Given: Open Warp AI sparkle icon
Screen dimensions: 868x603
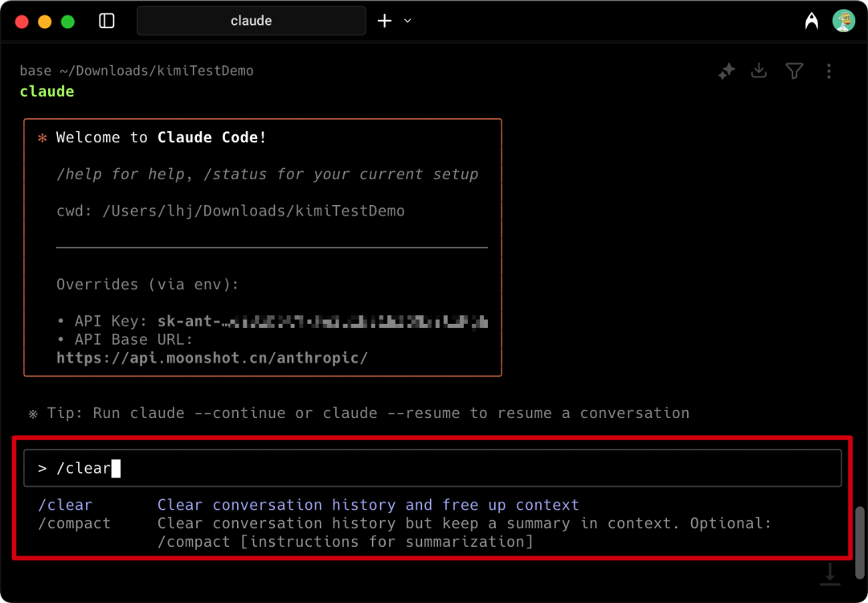Looking at the screenshot, I should point(727,71).
